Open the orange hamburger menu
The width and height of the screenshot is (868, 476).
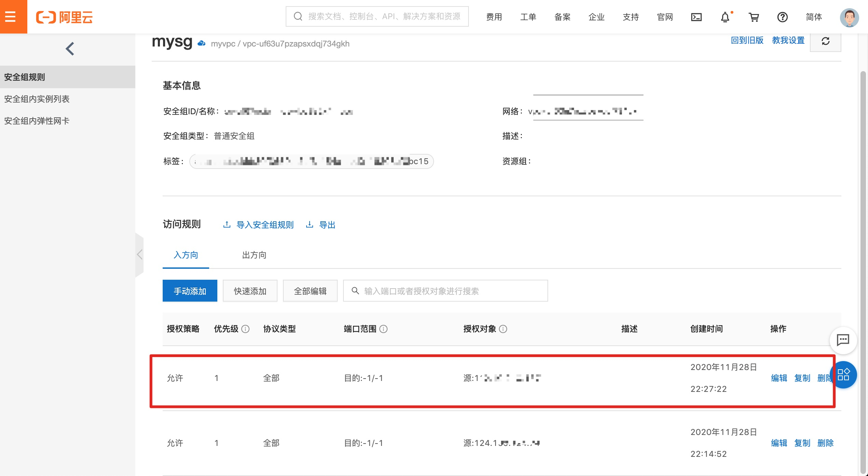[x=11, y=16]
